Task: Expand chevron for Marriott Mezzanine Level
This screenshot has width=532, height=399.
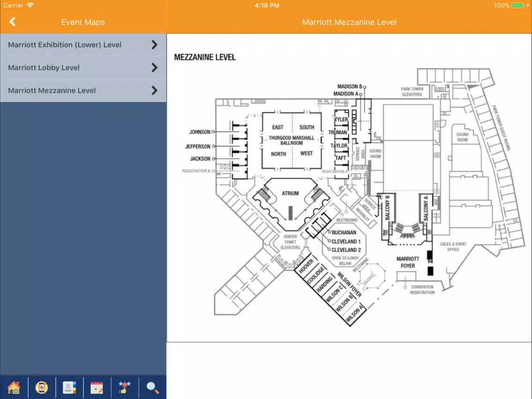Action: click(x=155, y=90)
